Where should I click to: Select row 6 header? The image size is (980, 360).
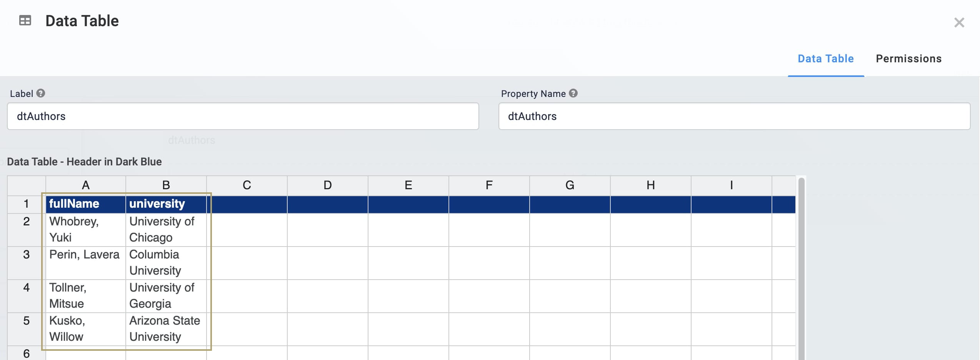[x=27, y=353]
